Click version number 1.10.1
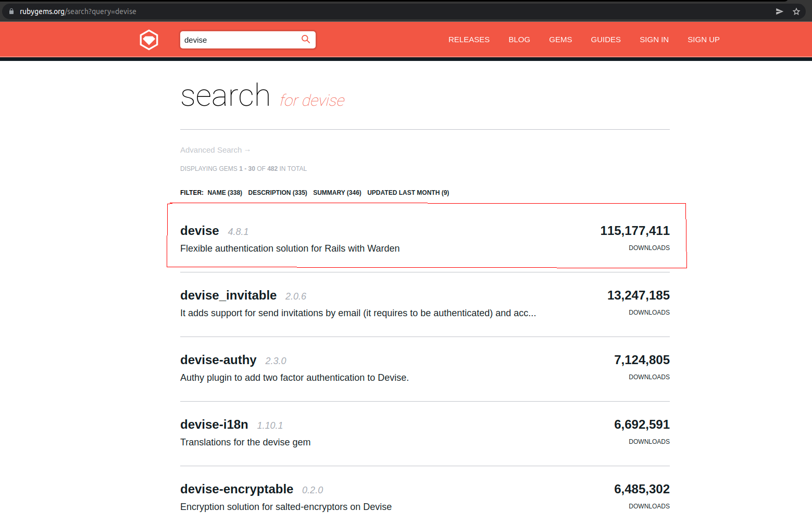 point(270,426)
